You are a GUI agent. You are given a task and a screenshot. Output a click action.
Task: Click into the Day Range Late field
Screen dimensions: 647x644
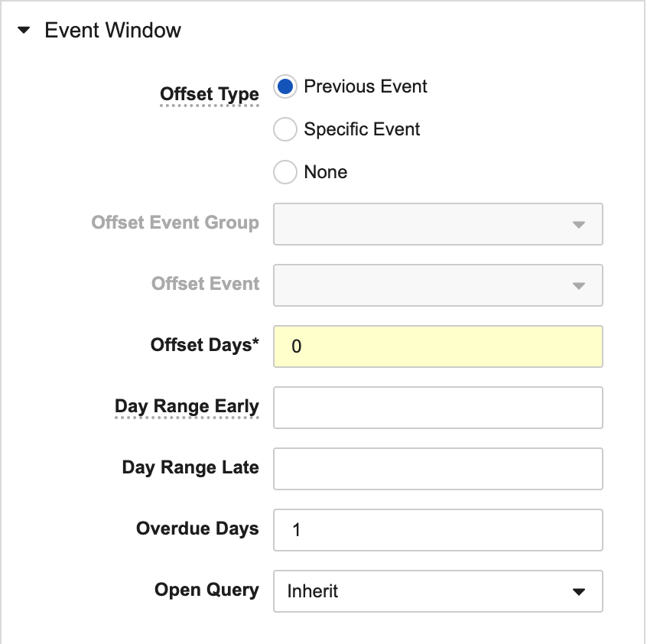coord(437,469)
